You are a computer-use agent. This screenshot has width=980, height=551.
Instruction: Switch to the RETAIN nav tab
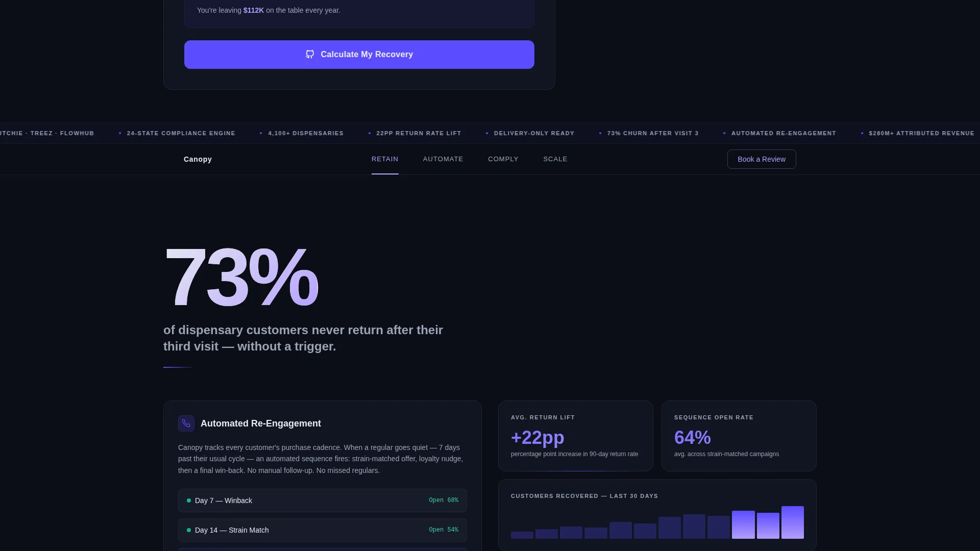pos(385,159)
